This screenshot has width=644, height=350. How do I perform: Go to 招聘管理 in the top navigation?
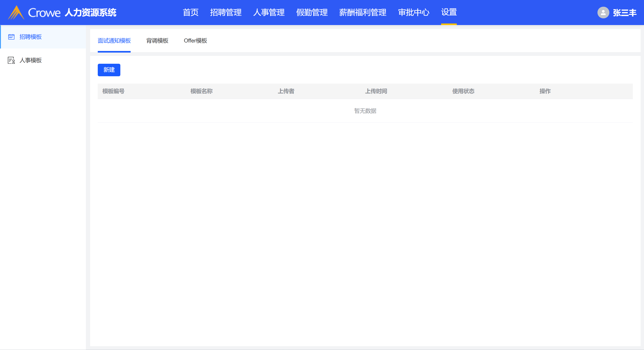pos(225,13)
